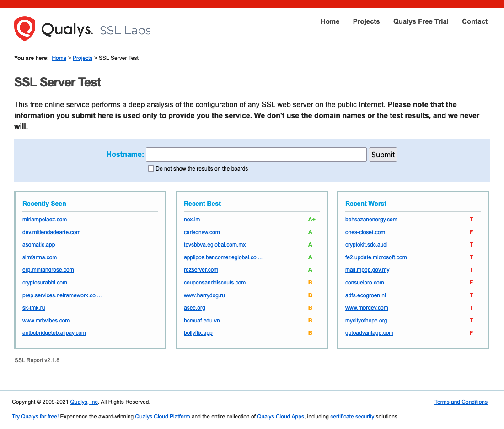Open carlsonsw.com link

[202, 232]
